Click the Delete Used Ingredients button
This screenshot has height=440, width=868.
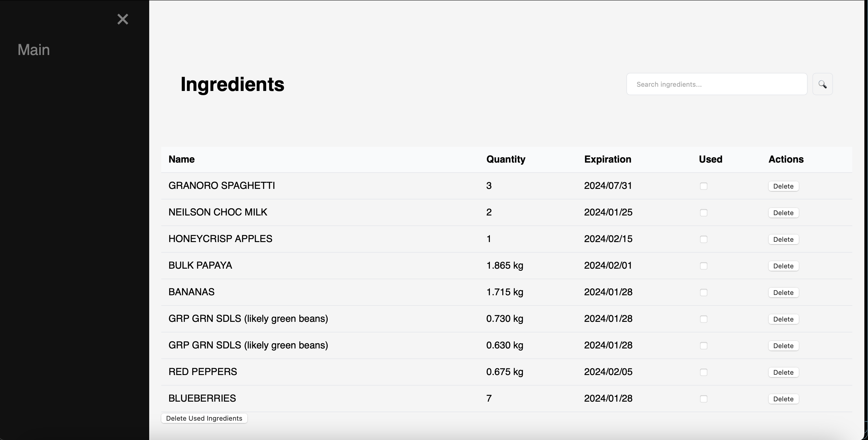point(204,418)
